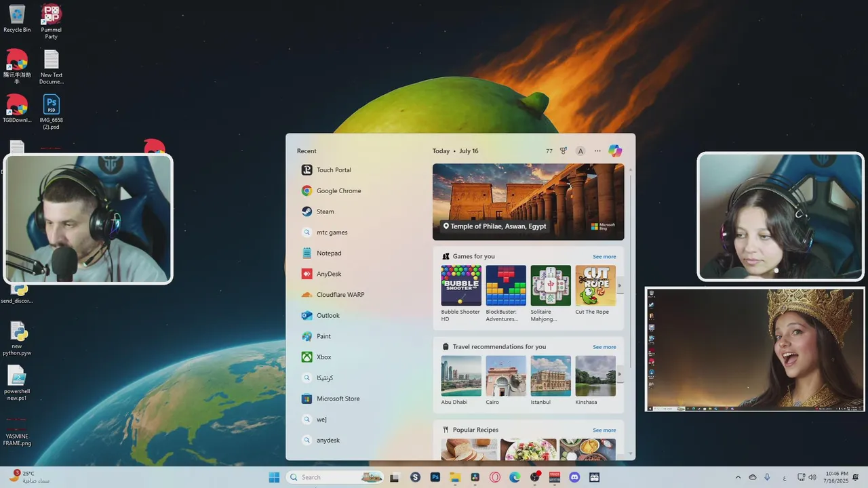Click the microphone tray icon
Screen dimensions: 868x488
click(x=767, y=477)
